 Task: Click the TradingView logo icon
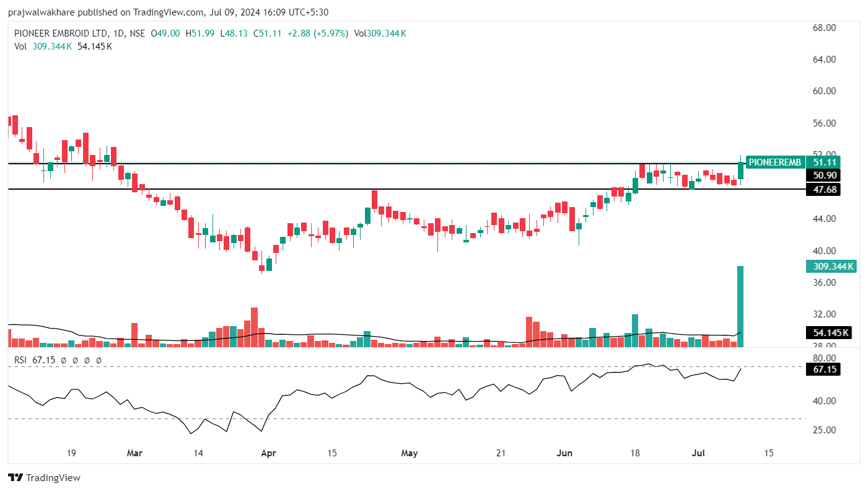pos(15,478)
